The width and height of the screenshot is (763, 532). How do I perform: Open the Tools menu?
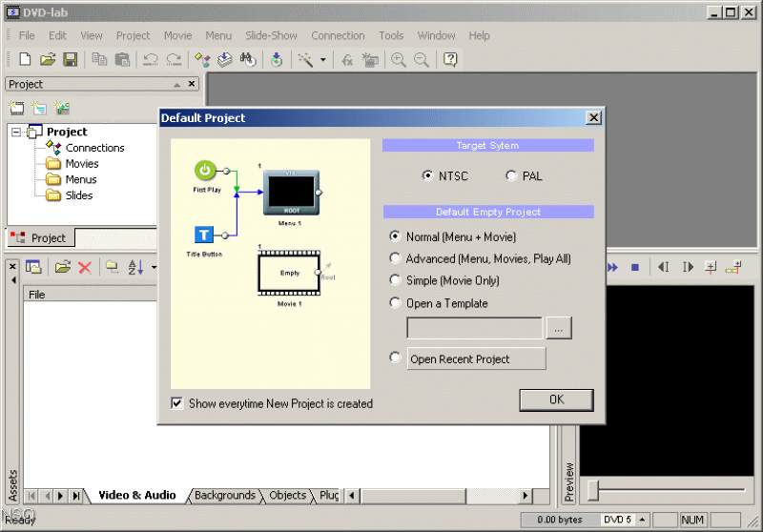(391, 35)
